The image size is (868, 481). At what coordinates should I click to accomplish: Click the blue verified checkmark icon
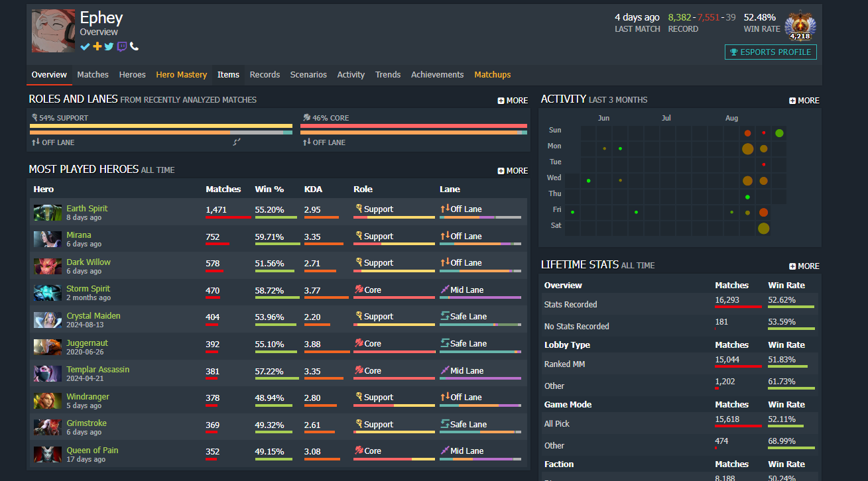pos(85,46)
